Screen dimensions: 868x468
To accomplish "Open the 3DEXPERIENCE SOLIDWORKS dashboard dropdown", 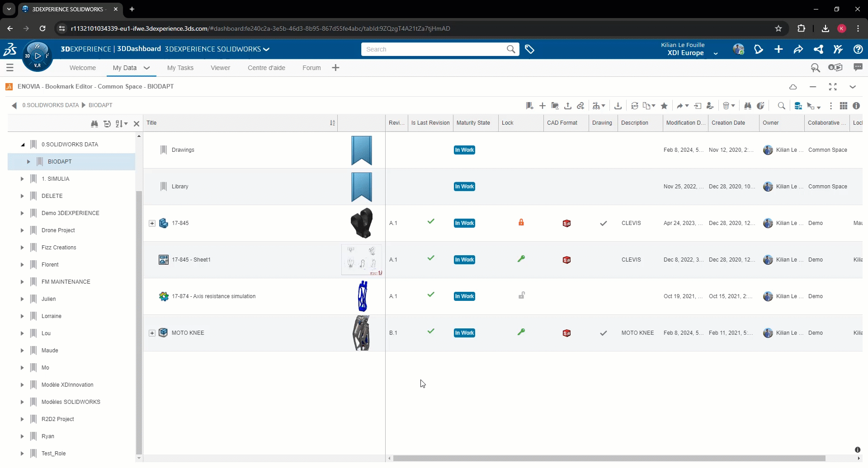I will pyautogui.click(x=266, y=49).
